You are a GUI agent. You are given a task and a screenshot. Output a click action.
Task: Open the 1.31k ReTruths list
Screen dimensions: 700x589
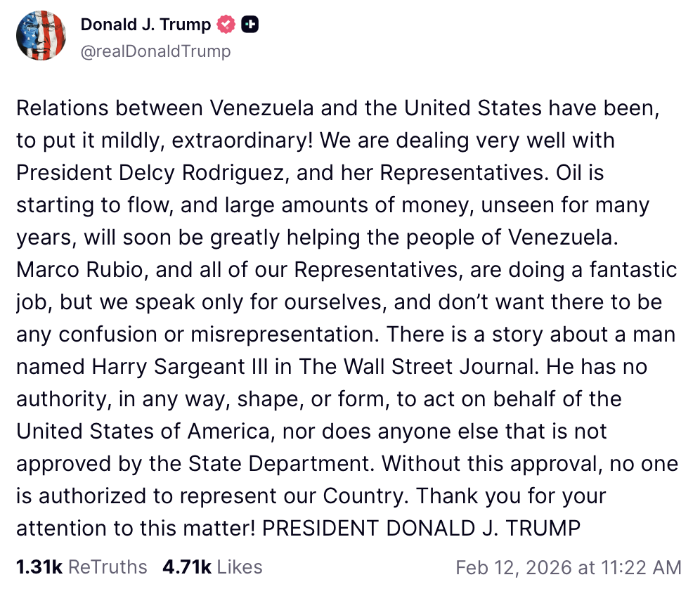[82, 567]
